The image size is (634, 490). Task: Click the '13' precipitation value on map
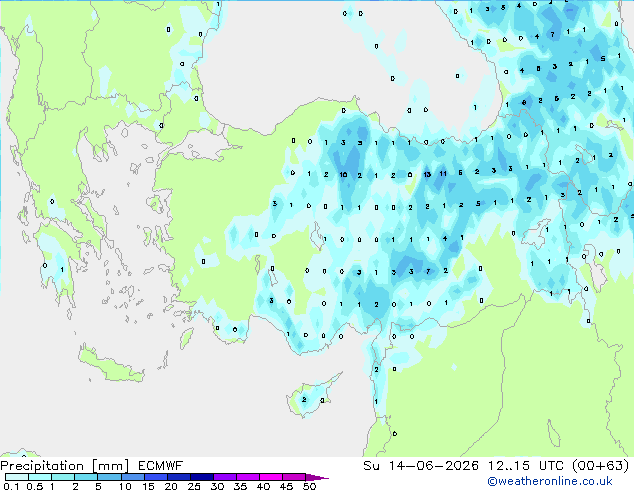coord(427,175)
